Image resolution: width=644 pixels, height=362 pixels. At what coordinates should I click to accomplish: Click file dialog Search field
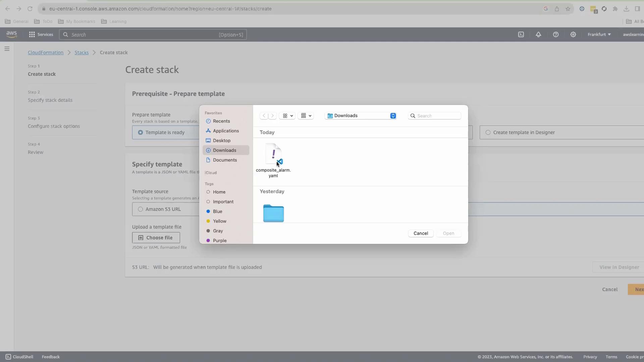point(435,116)
